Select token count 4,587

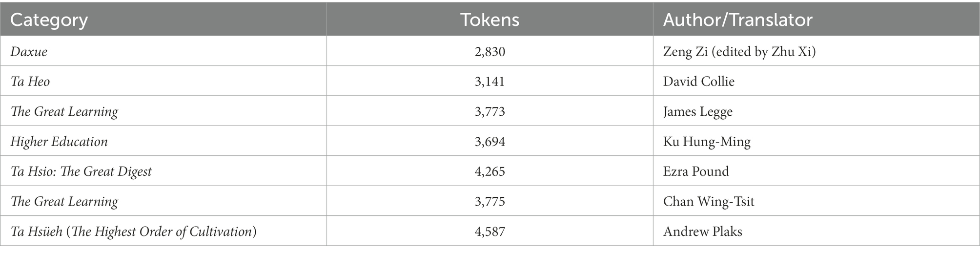click(490, 232)
